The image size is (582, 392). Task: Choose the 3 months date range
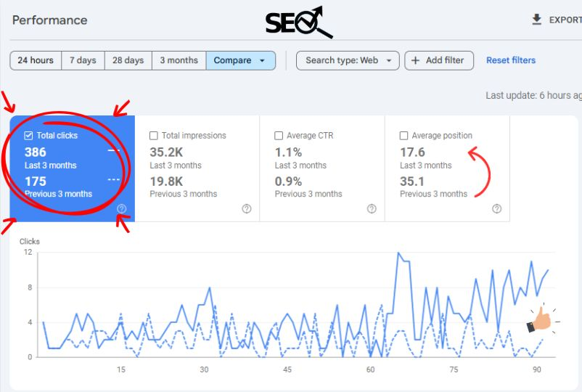tap(179, 60)
